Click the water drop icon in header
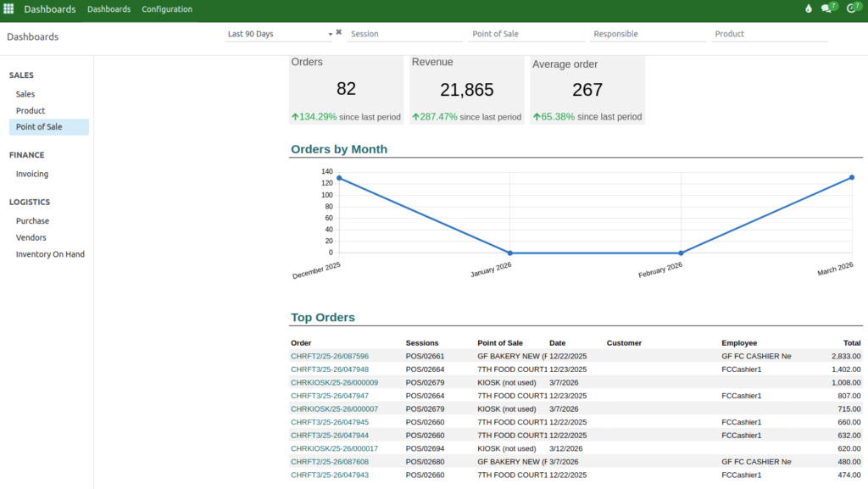This screenshot has height=489, width=868. (808, 9)
